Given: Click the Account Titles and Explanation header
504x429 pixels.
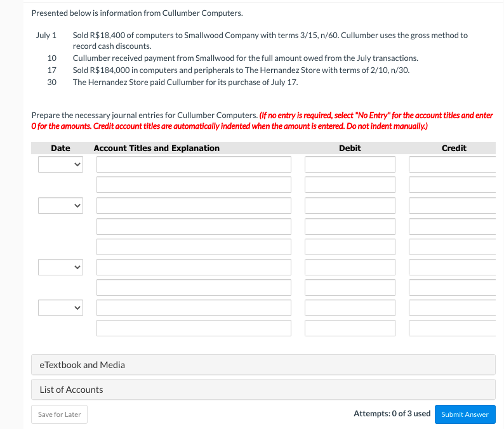Looking at the screenshot, I should pyautogui.click(x=157, y=148).
